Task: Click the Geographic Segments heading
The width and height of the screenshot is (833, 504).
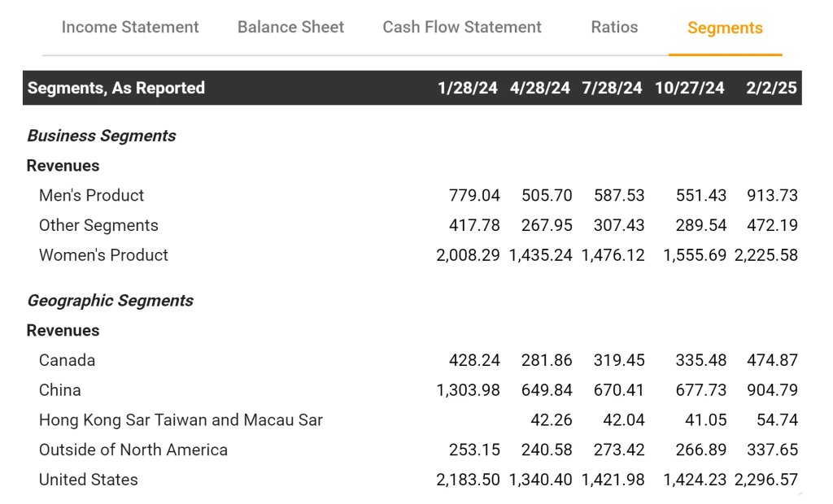Action: (110, 301)
